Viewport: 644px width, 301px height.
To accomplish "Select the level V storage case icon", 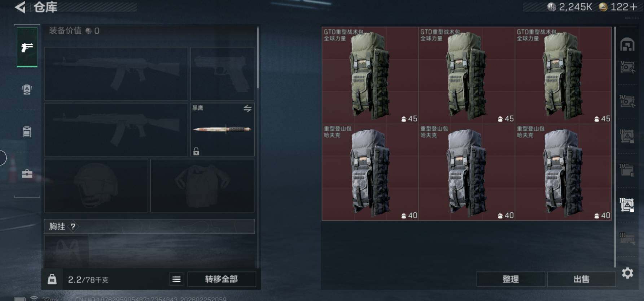I will pos(627,67).
